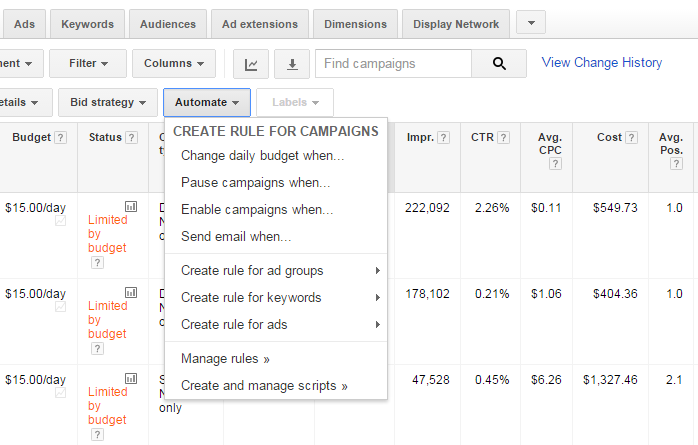Click Limited by budget status in $1,327.46 row
Image resolution: width=698 pixels, height=445 pixels.
108,405
